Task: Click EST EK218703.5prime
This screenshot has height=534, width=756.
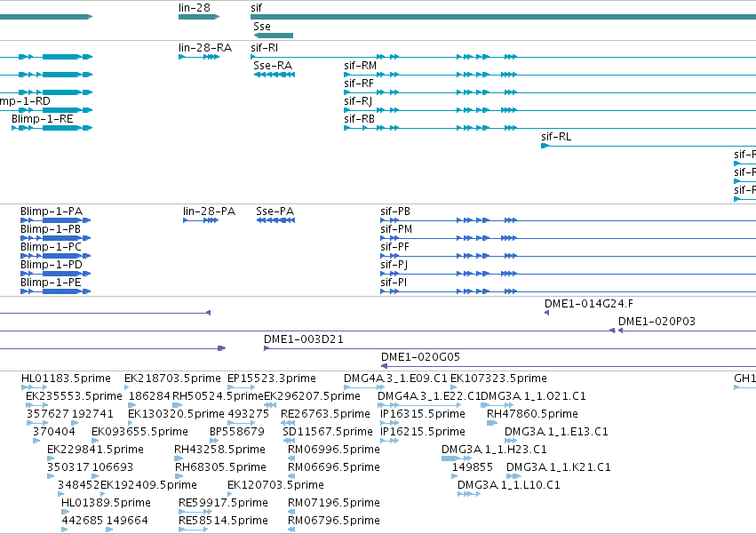Action: 126,387
